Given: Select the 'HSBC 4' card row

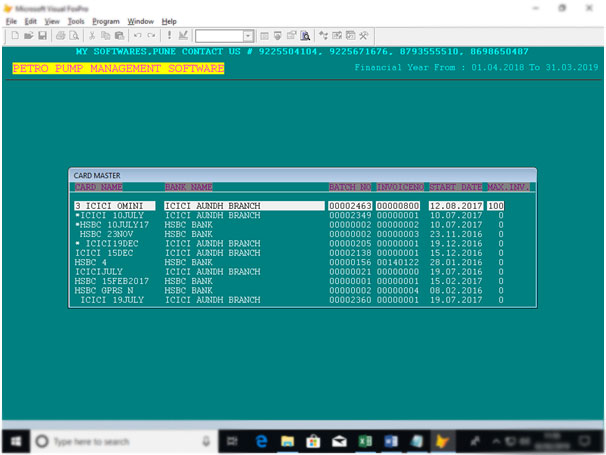Looking at the screenshot, I should (289, 262).
